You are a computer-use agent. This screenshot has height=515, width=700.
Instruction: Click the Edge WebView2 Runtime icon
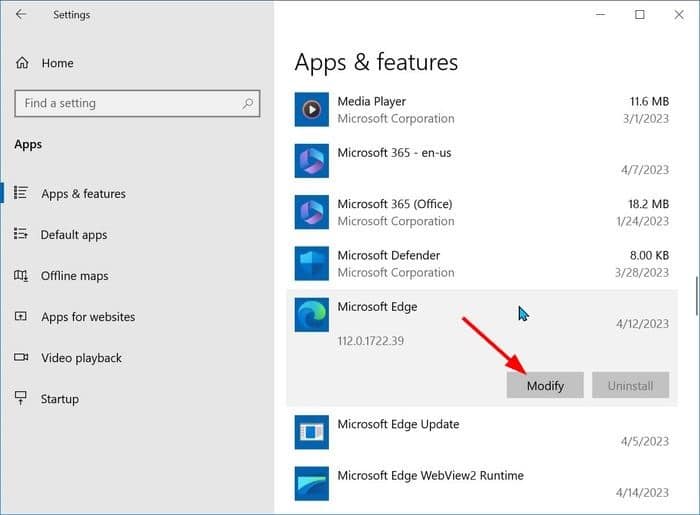click(312, 484)
